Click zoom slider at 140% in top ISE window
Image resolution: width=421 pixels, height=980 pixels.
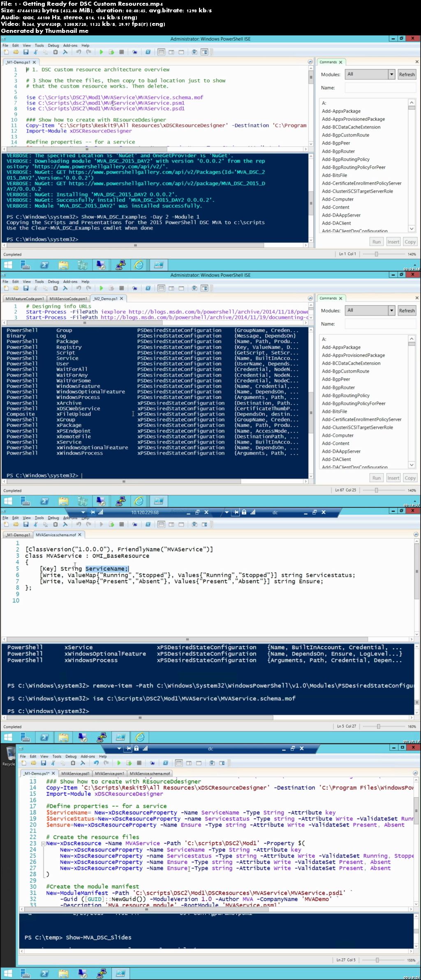click(x=376, y=254)
